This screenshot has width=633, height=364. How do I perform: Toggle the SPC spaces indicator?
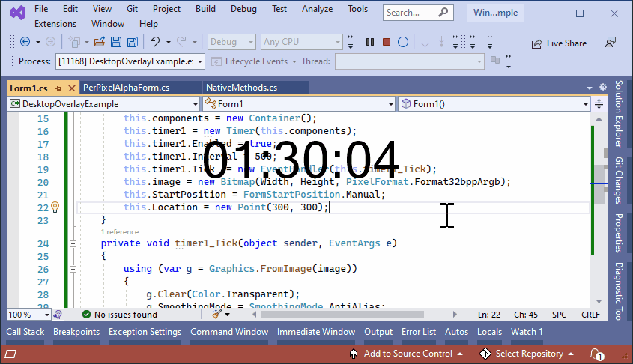click(x=559, y=315)
